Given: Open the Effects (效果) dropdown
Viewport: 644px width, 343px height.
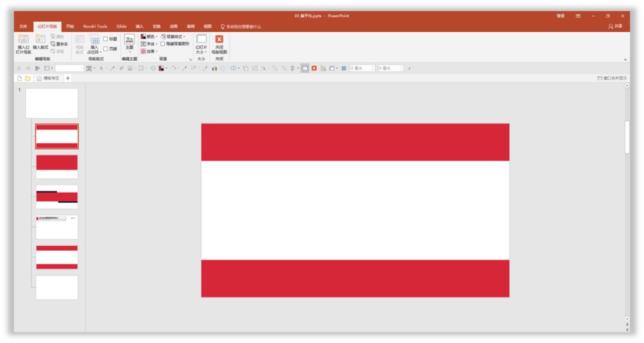Looking at the screenshot, I should [x=149, y=51].
